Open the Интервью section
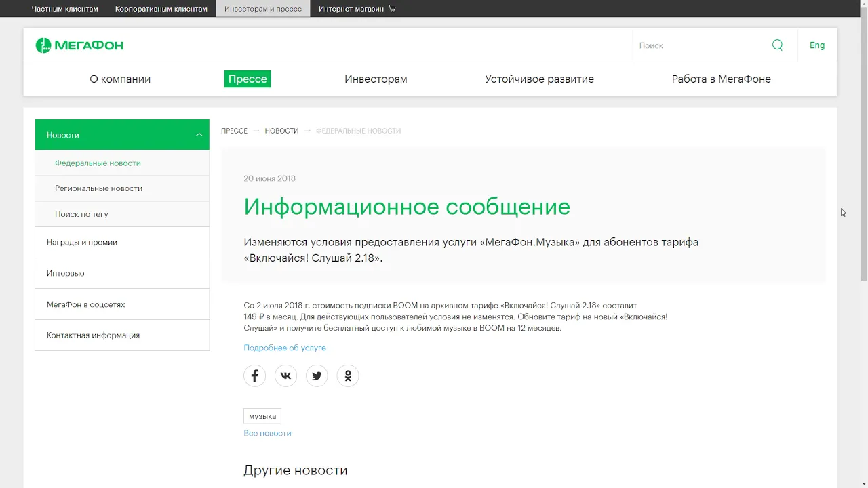Viewport: 868px width, 488px height. (122, 273)
